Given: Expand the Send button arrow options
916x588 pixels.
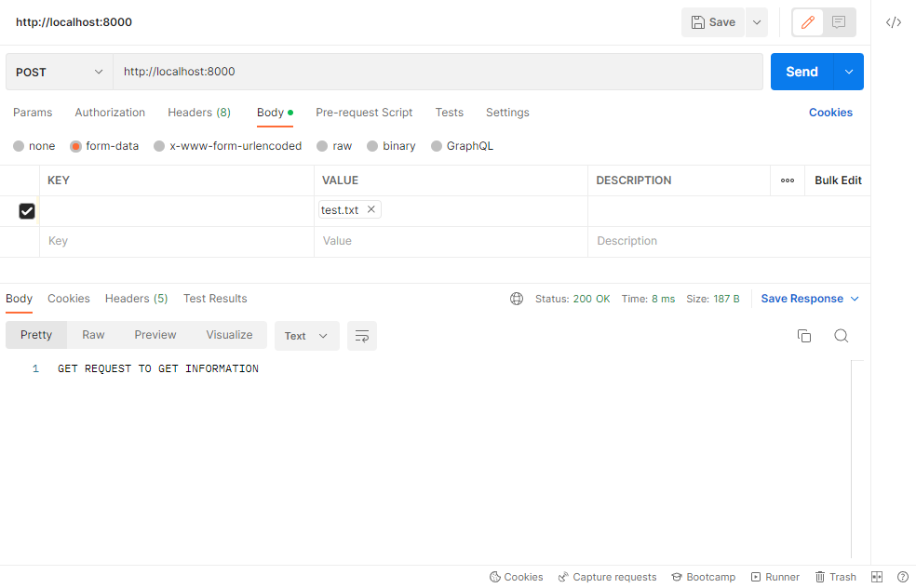Looking at the screenshot, I should click(x=848, y=72).
